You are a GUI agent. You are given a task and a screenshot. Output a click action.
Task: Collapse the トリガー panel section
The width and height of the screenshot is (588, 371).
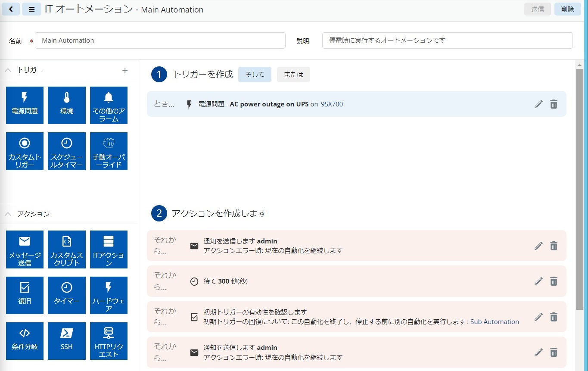tap(8, 70)
